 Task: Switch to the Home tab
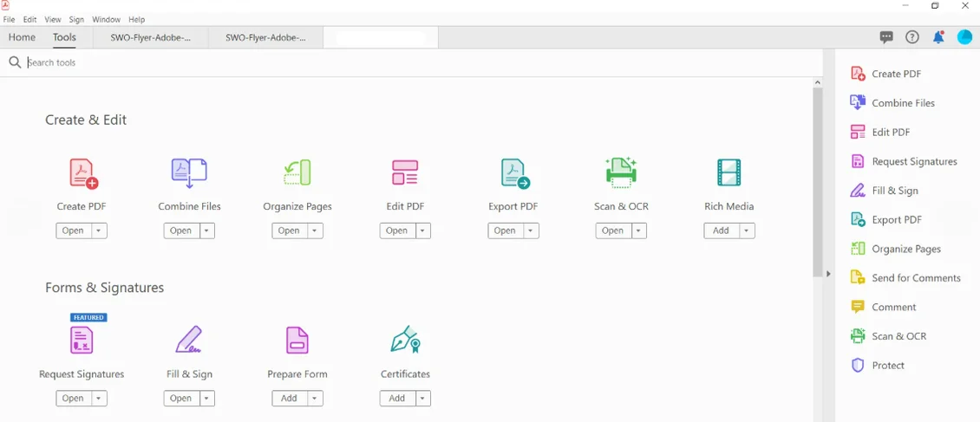(22, 37)
